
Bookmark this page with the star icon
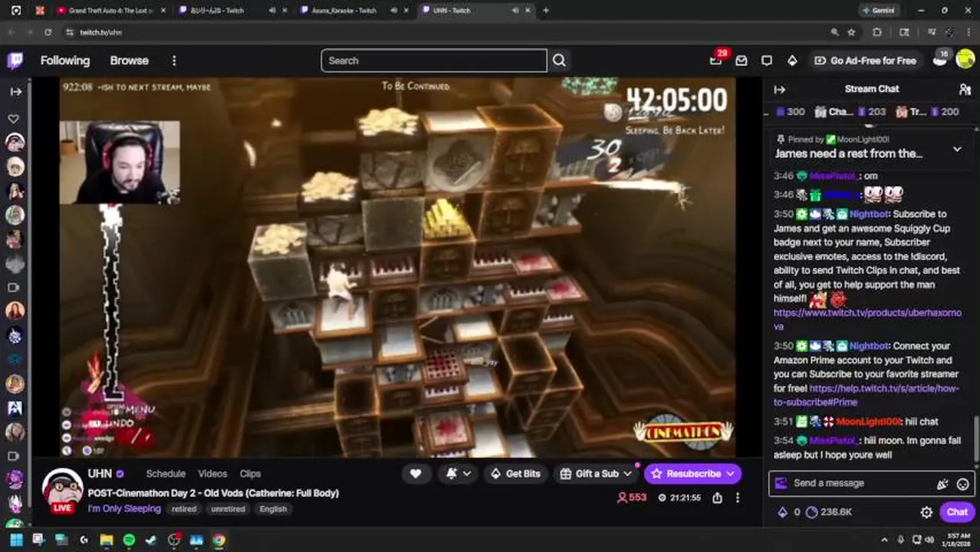(x=851, y=32)
